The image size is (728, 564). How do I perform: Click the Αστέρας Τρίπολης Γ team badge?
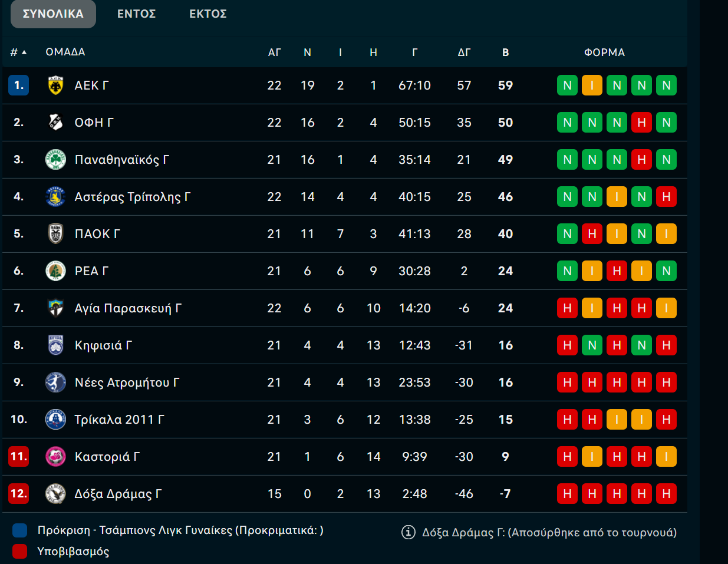pos(55,197)
